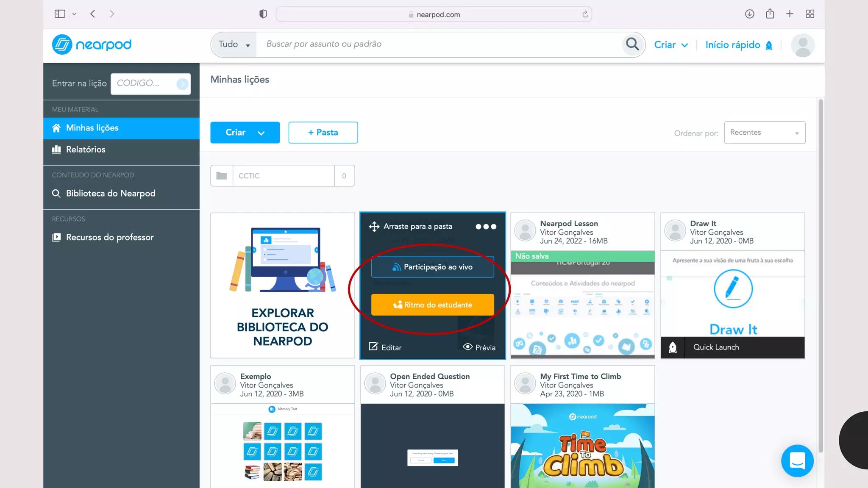868x488 pixels.
Task: Toggle Safari sidebar button
Action: (x=60, y=14)
